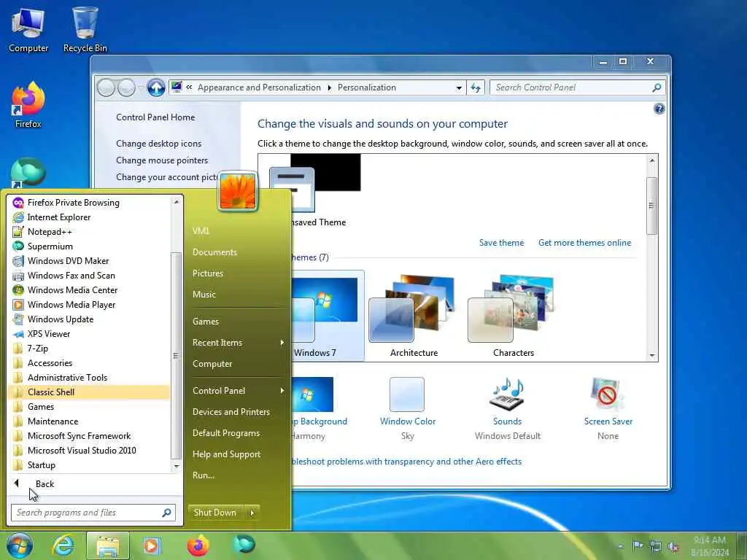This screenshot has height=560, width=747.
Task: Open the Run... dialog
Action: tap(204, 475)
